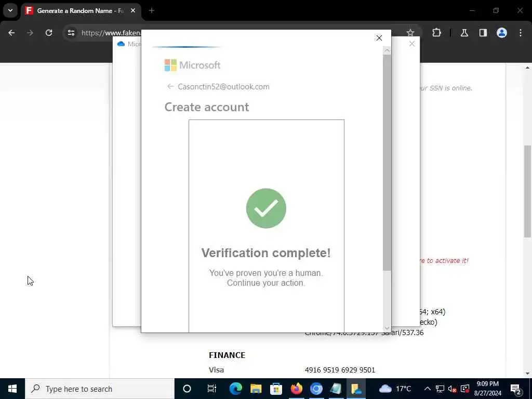The image size is (532, 399).
Task: Click the dialog vertical scrollbar thumb
Action: click(387, 163)
